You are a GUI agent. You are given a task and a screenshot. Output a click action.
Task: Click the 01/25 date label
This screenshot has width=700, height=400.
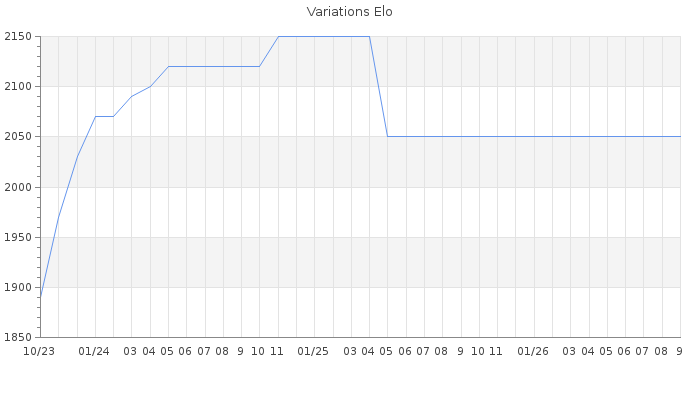click(313, 351)
